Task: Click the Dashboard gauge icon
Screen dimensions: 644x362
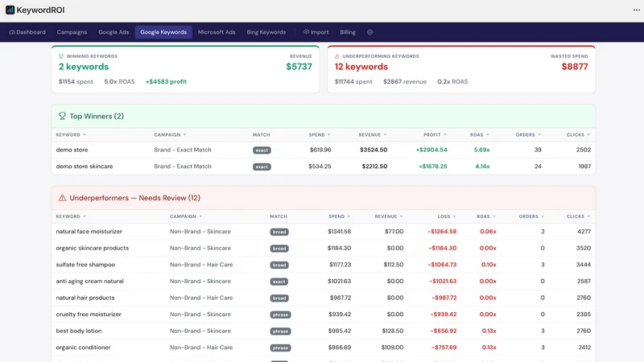Action: 12,32
